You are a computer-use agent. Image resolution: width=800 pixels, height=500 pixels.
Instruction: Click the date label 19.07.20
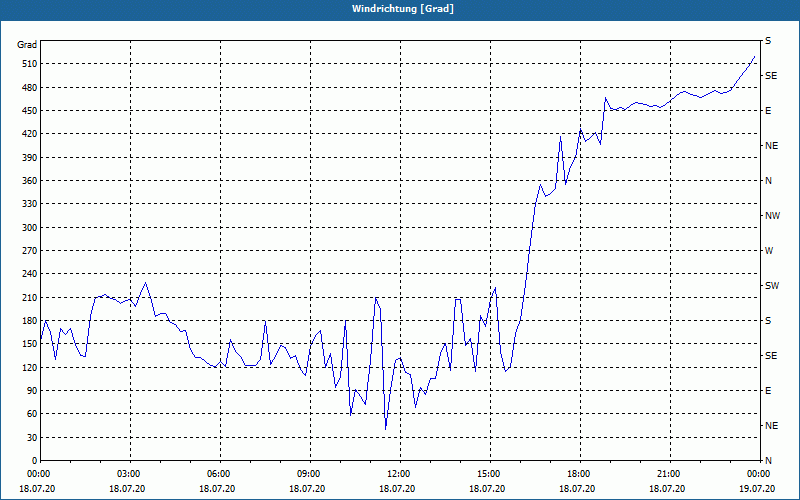(x=757, y=488)
